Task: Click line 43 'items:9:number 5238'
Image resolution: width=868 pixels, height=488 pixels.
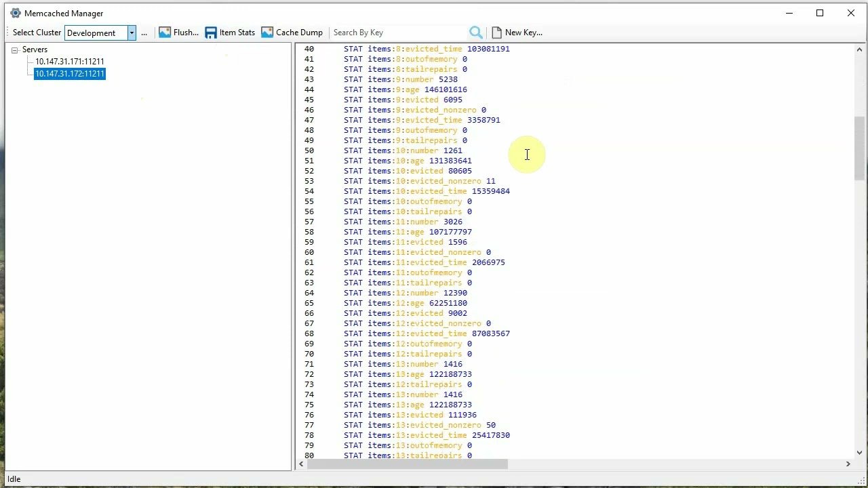Action: 401,79
